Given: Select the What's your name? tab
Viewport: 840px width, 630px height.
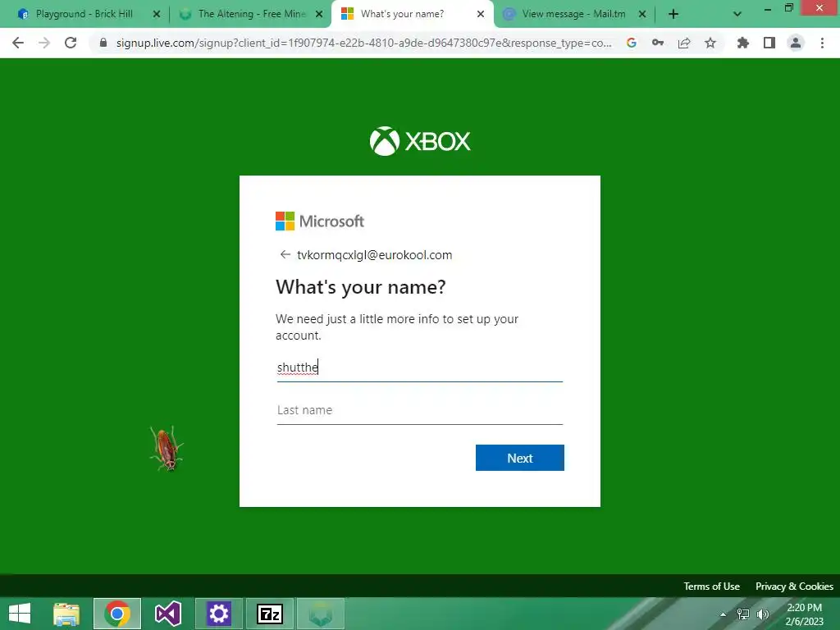Looking at the screenshot, I should (402, 14).
